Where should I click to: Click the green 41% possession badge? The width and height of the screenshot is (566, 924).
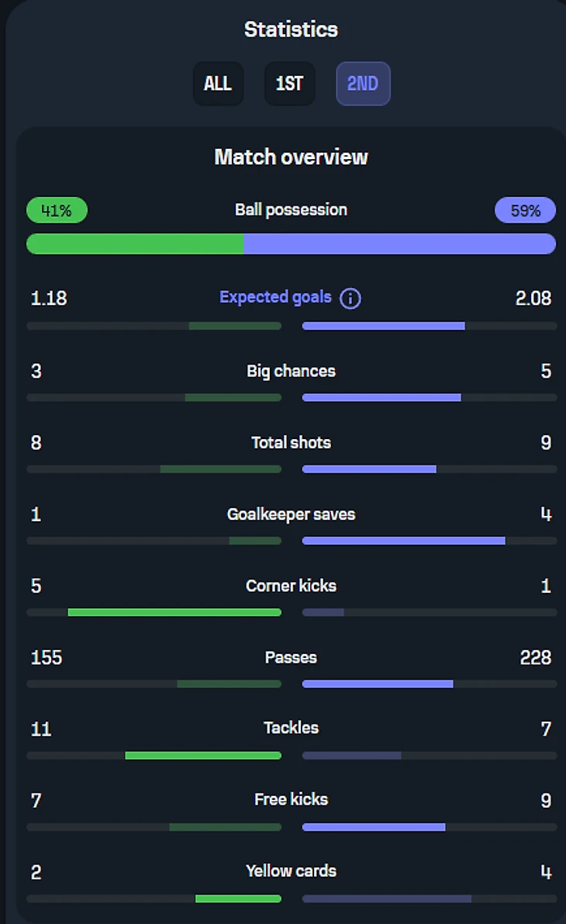(57, 210)
